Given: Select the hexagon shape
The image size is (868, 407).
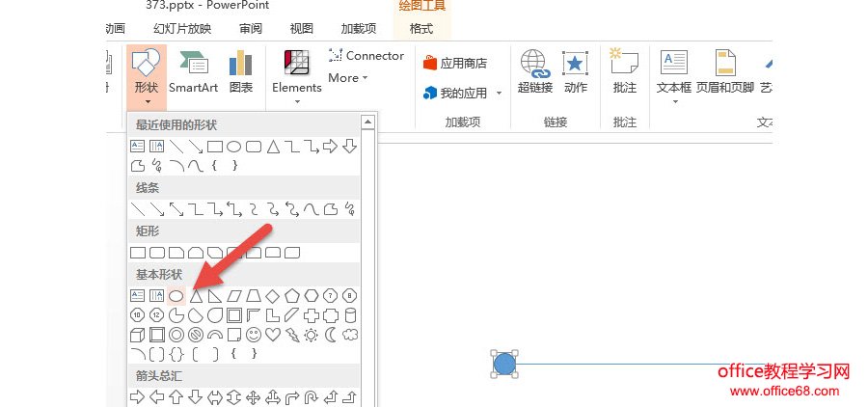Looking at the screenshot, I should coord(312,296).
